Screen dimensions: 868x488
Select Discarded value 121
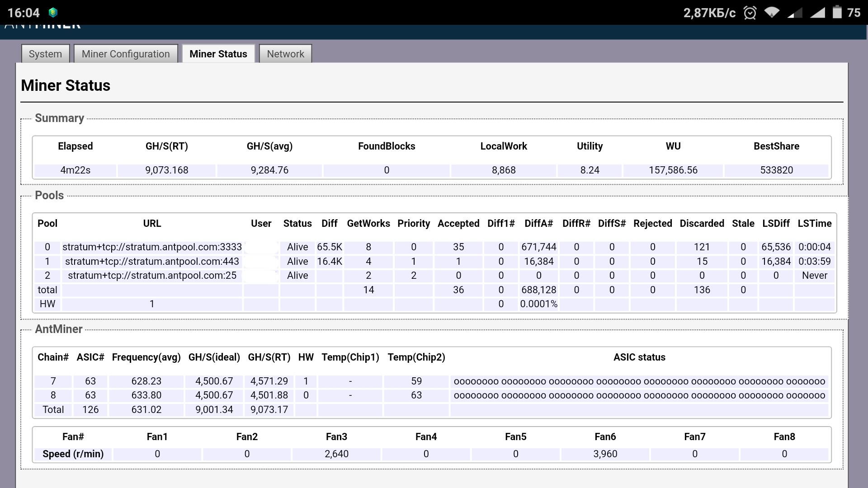coord(702,247)
